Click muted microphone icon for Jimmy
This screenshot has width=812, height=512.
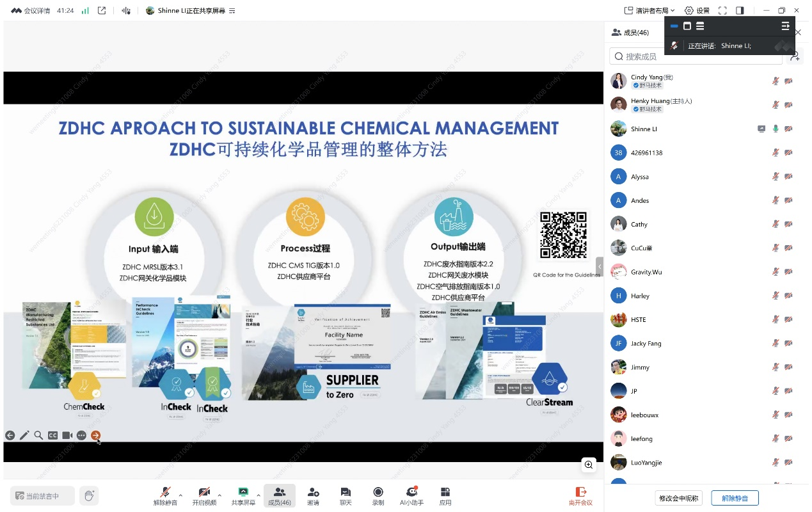(x=776, y=367)
